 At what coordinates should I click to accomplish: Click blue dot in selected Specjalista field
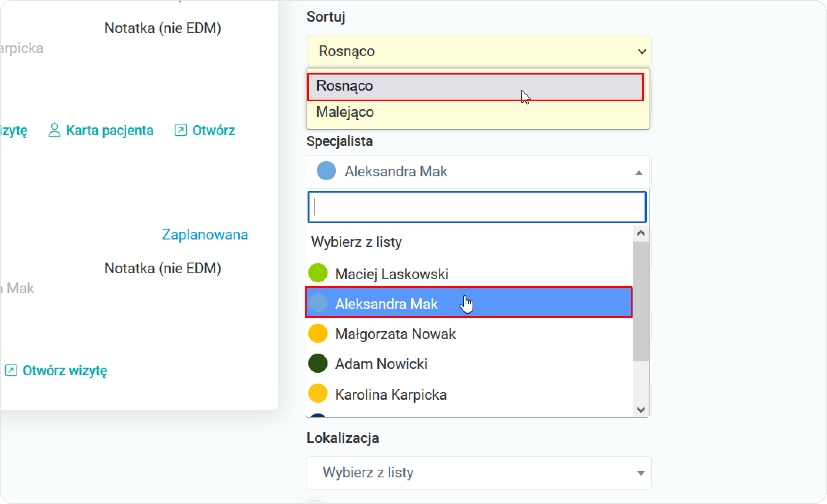[326, 171]
